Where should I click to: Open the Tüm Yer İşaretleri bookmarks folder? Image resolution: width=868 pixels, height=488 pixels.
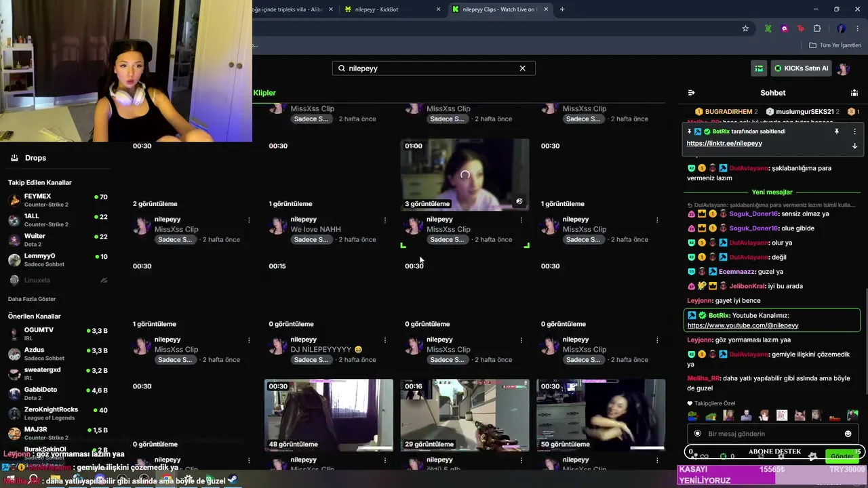tap(835, 45)
